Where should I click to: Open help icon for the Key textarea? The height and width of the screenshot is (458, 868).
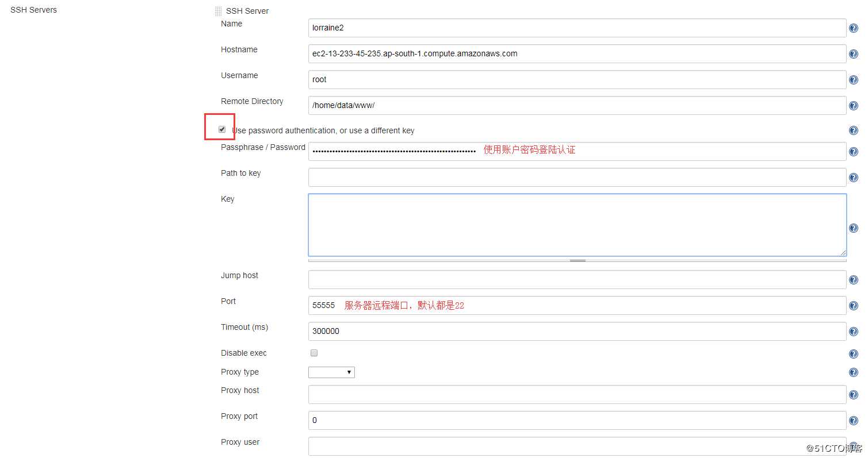click(x=854, y=228)
